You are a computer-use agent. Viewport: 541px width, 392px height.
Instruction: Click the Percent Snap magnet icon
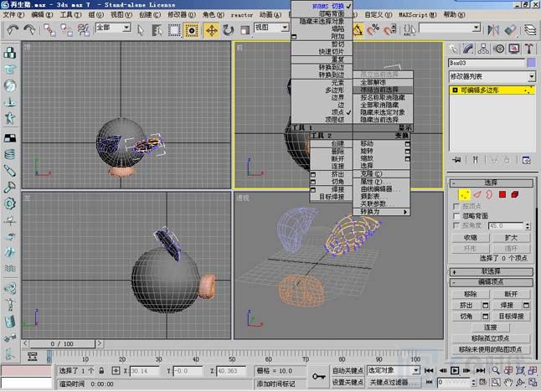click(x=373, y=30)
